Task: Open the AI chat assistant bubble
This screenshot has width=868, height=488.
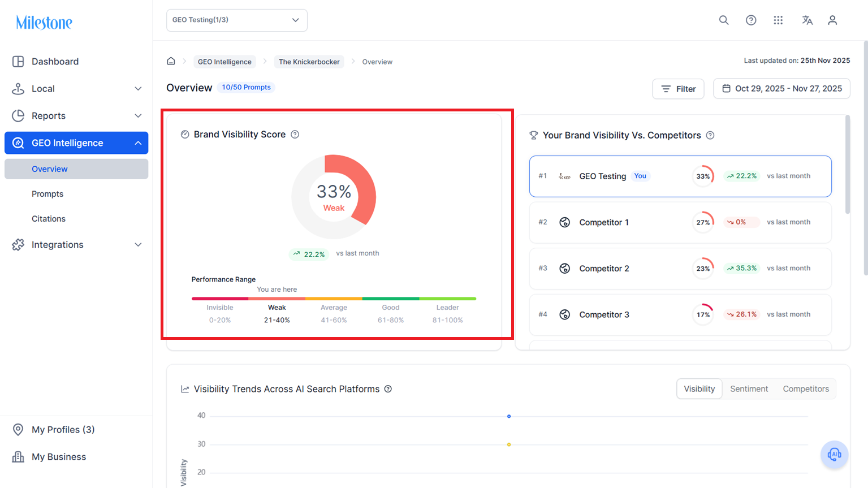Action: pos(834,454)
